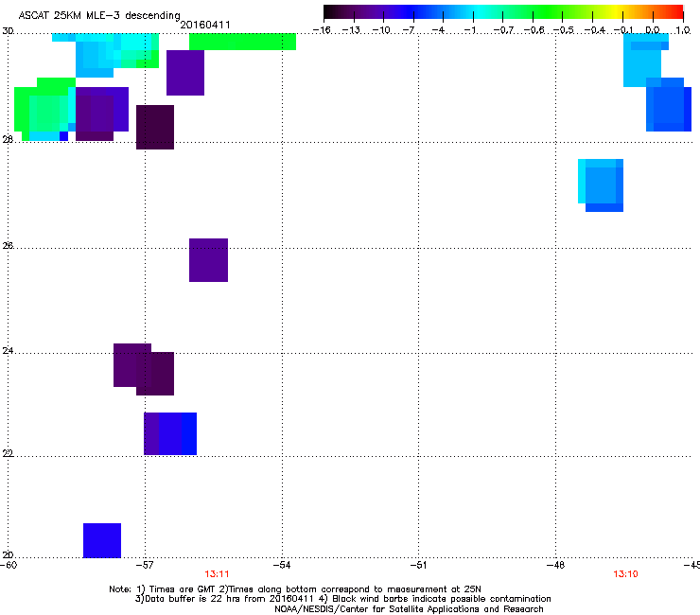Click the -1 colorbar tick label
Viewport: 700px width, 615px height.
pyautogui.click(x=469, y=30)
